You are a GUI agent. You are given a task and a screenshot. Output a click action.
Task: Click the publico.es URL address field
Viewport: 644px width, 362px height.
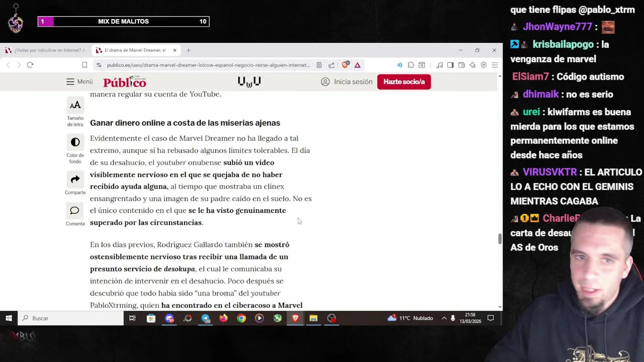[x=208, y=65]
